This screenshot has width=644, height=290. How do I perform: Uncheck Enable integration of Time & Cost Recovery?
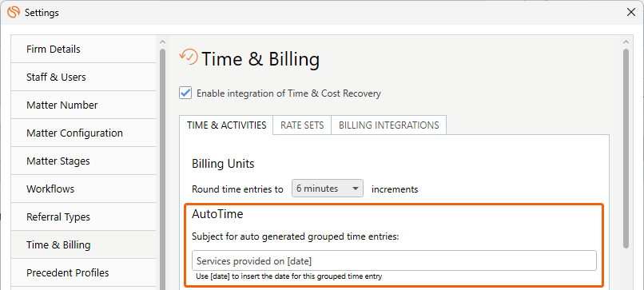coord(185,93)
